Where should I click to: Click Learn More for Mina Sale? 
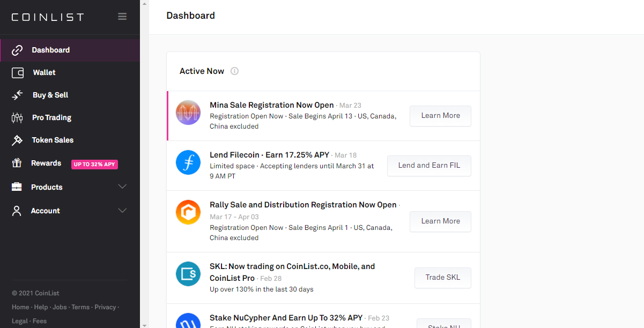(440, 116)
